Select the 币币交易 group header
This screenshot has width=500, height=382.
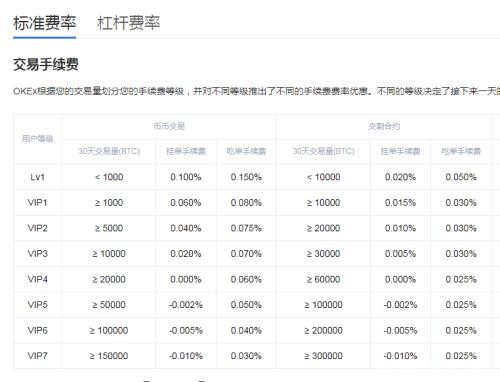point(169,126)
